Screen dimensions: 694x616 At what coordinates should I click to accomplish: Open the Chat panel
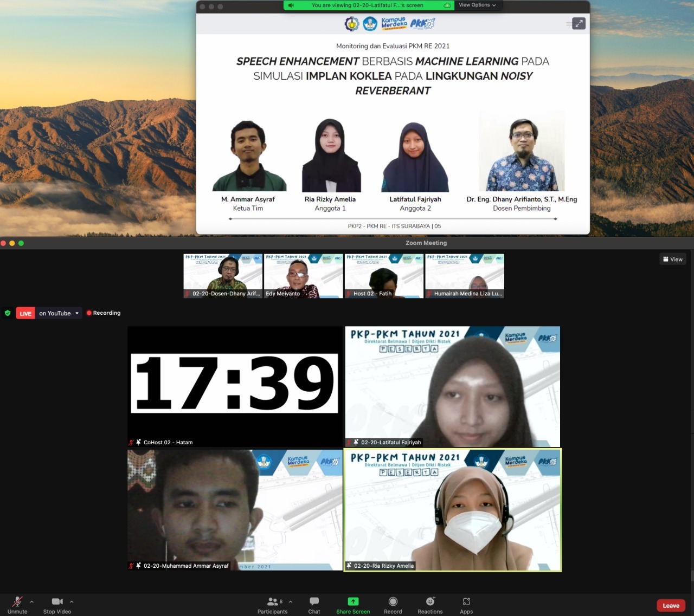(314, 605)
